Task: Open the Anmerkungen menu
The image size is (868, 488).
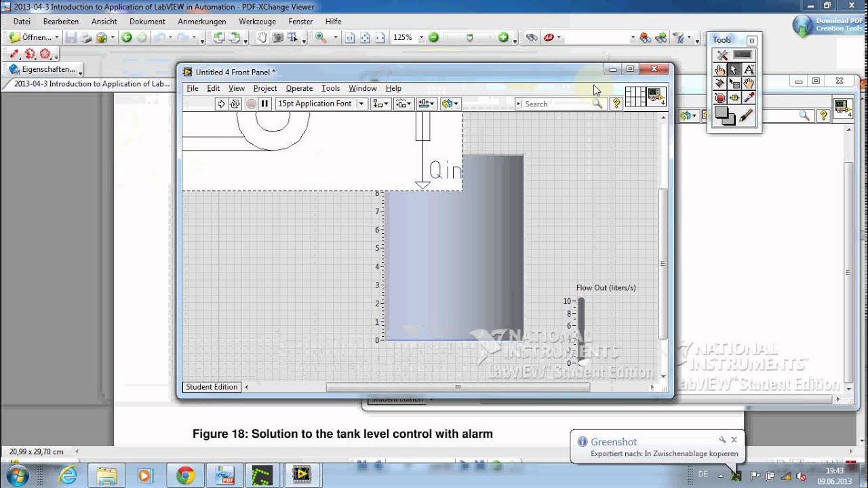Action: click(202, 22)
